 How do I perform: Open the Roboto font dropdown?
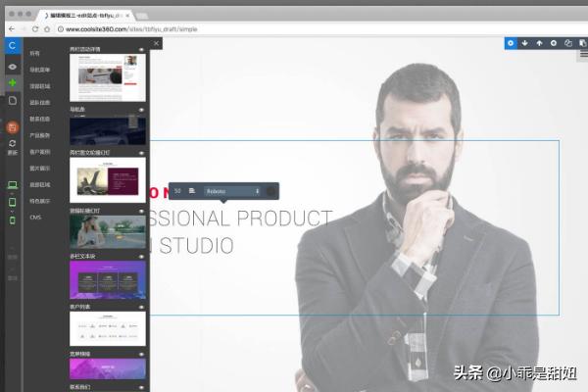tap(232, 190)
